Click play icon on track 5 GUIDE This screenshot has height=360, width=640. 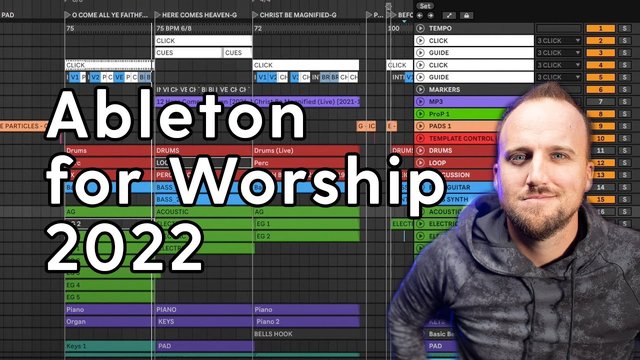coord(420,77)
